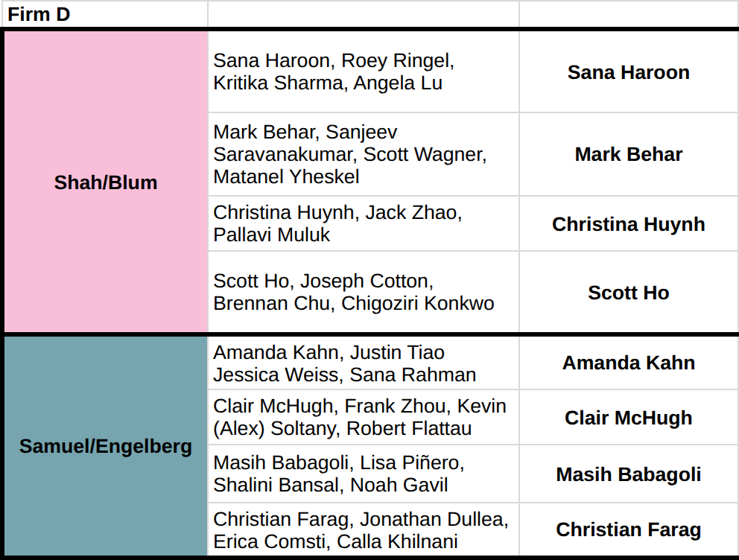Select the Firm D header cell
Image resolution: width=739 pixels, height=560 pixels.
(x=104, y=14)
